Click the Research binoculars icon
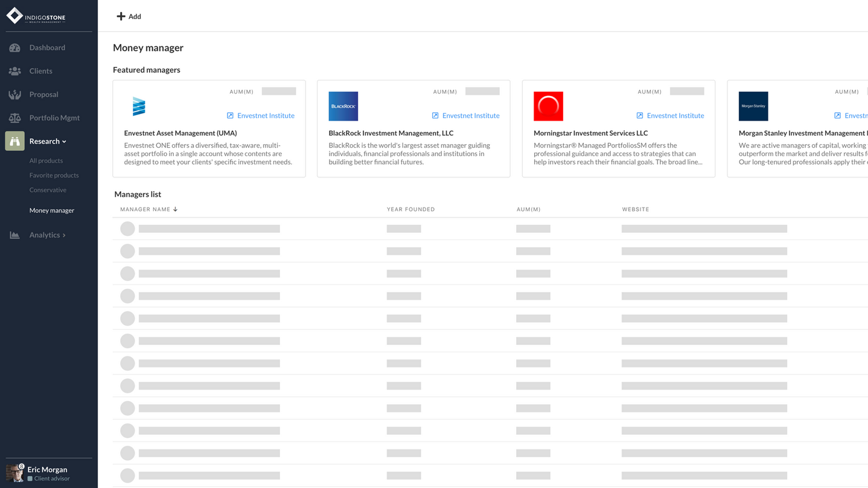868x488 pixels. coord(14,141)
